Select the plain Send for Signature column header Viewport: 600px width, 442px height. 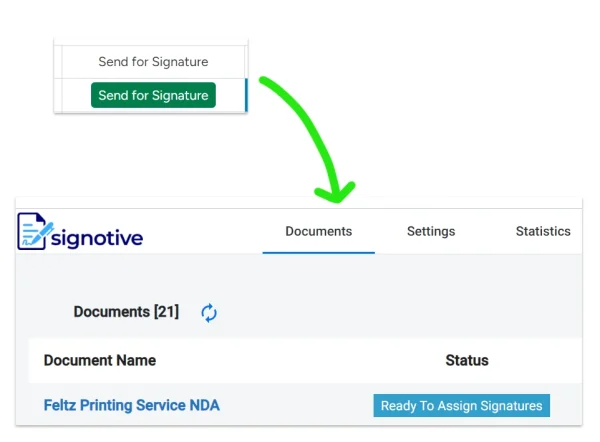(x=153, y=62)
